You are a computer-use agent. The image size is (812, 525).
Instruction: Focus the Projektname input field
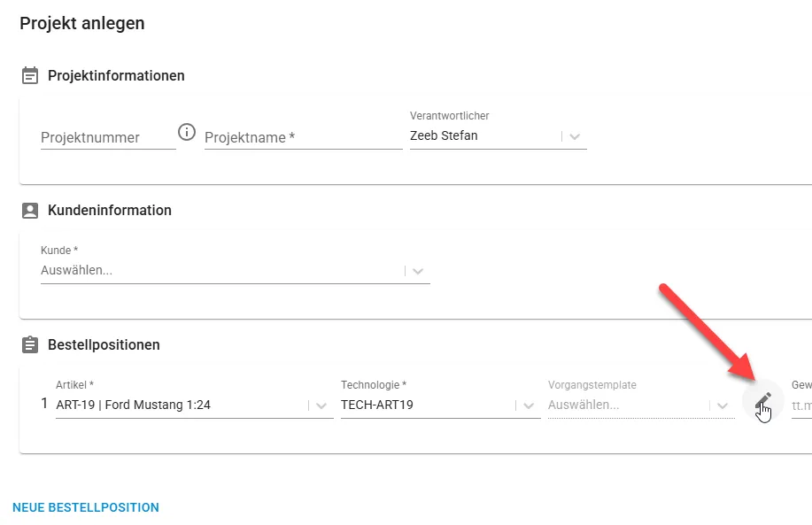coord(304,138)
